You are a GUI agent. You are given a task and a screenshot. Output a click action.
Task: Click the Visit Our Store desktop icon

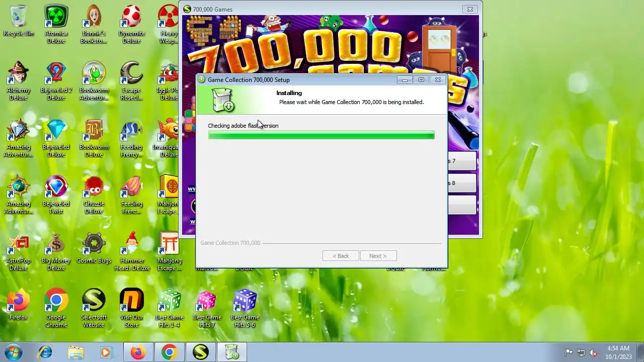tap(131, 308)
